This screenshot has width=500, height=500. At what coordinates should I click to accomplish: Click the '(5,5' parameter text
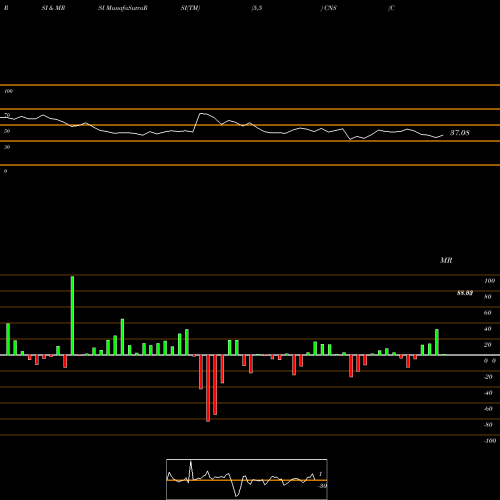point(257,8)
